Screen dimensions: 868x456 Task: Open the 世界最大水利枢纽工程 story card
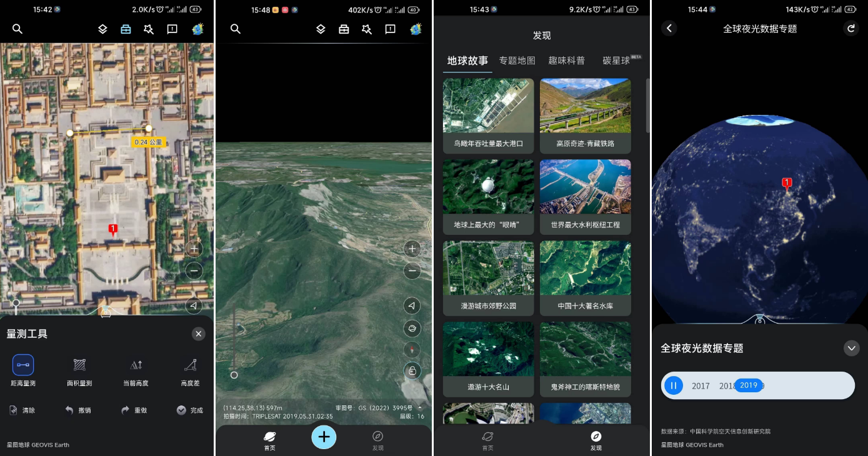586,197
